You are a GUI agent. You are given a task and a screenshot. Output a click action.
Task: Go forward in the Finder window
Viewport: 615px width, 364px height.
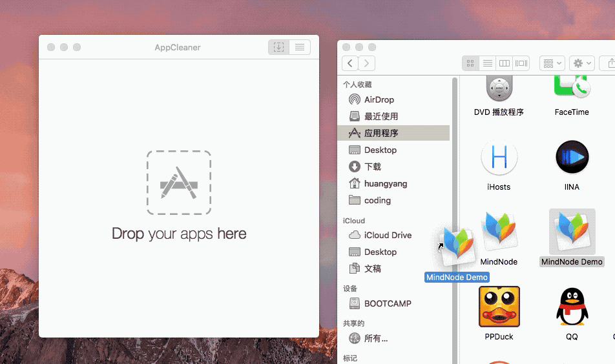pyautogui.click(x=367, y=63)
